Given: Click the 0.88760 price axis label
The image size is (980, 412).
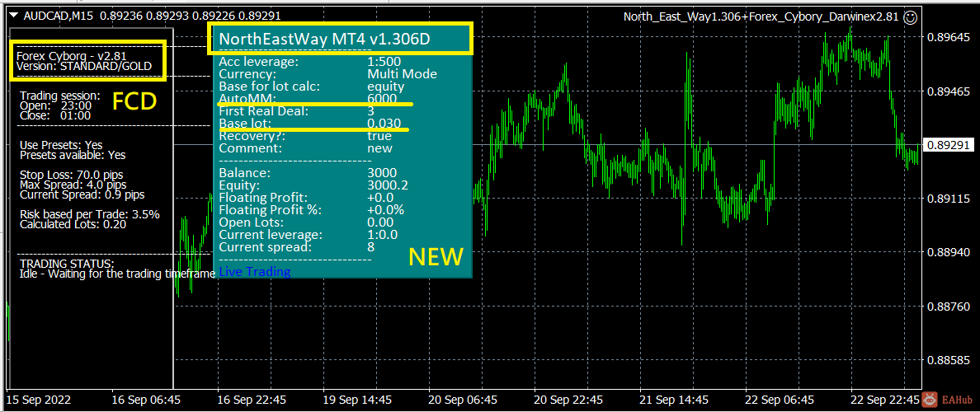Looking at the screenshot, I should [x=948, y=307].
